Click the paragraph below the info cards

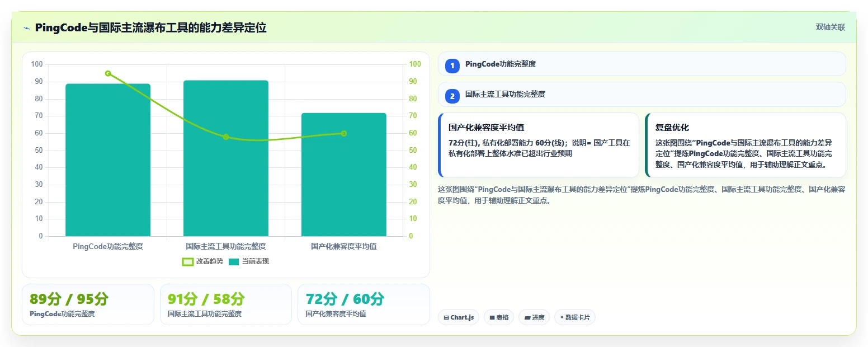coord(642,195)
